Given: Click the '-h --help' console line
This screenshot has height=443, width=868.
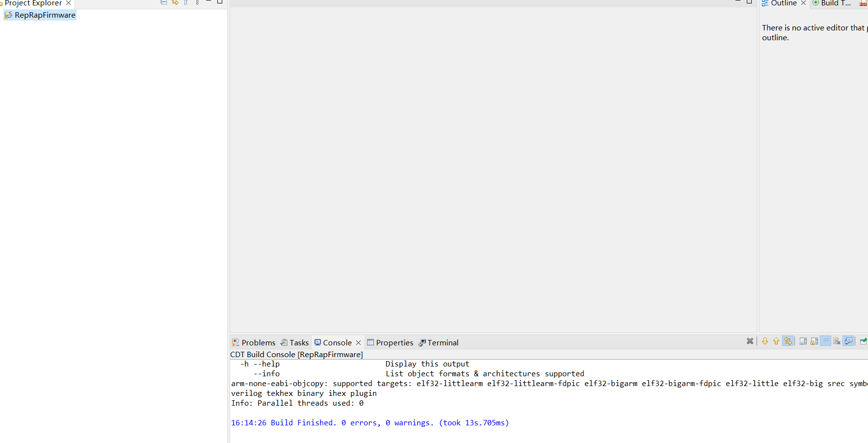Looking at the screenshot, I should (260, 364).
